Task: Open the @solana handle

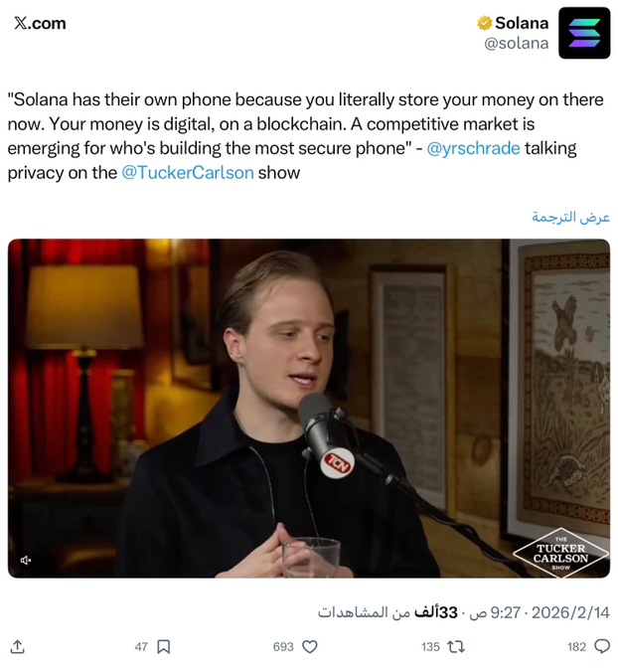Action: (517, 44)
